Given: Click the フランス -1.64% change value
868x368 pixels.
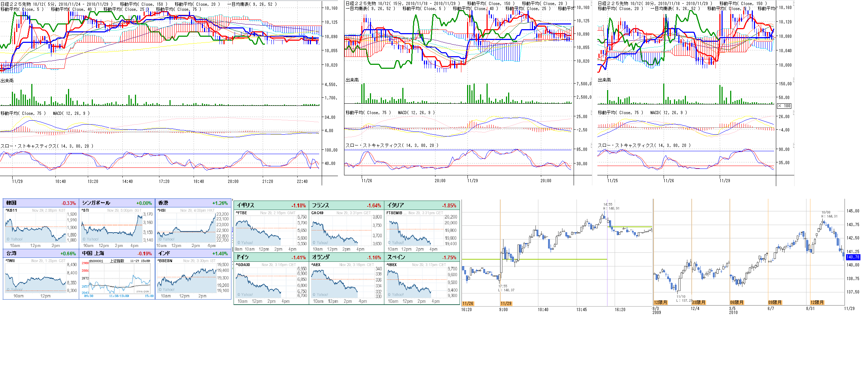Looking at the screenshot, I should [374, 206].
